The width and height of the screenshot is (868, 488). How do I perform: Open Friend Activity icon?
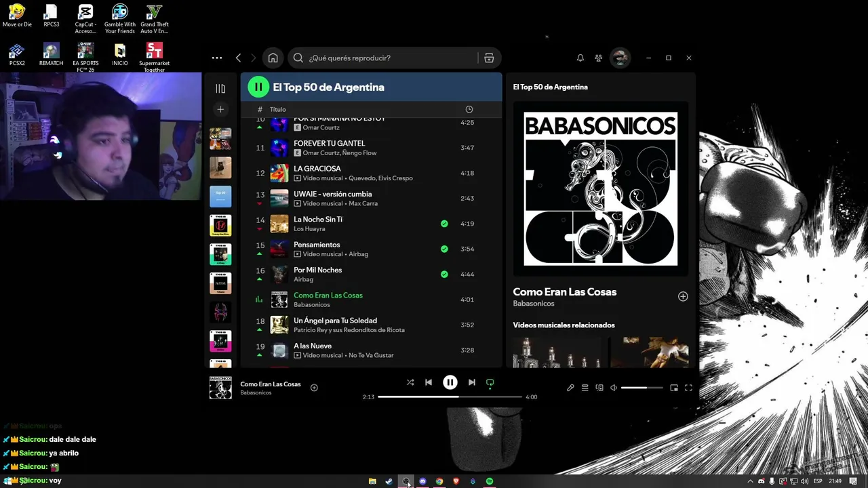[x=598, y=58]
